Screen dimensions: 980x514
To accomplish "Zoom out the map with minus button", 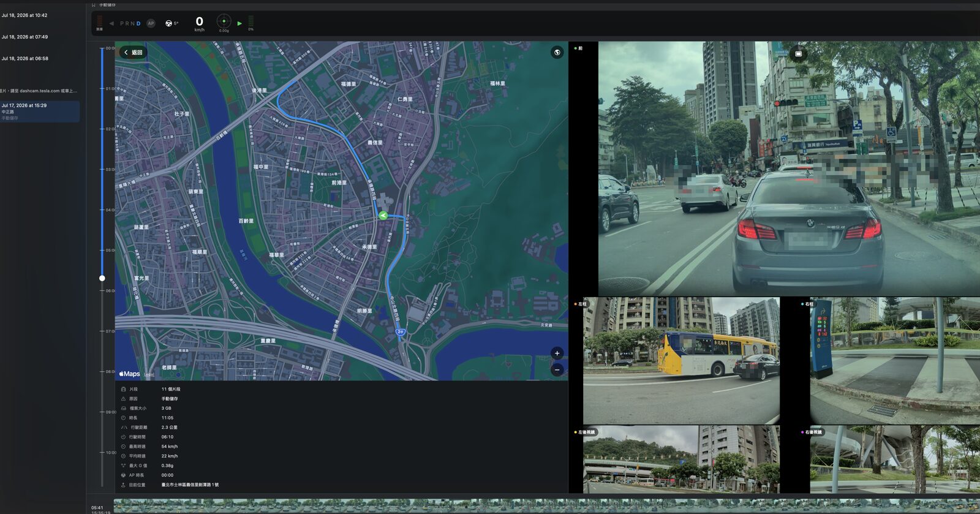I will [x=557, y=369].
